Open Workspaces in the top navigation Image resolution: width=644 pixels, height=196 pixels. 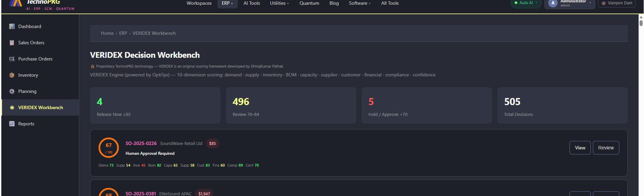point(199,3)
